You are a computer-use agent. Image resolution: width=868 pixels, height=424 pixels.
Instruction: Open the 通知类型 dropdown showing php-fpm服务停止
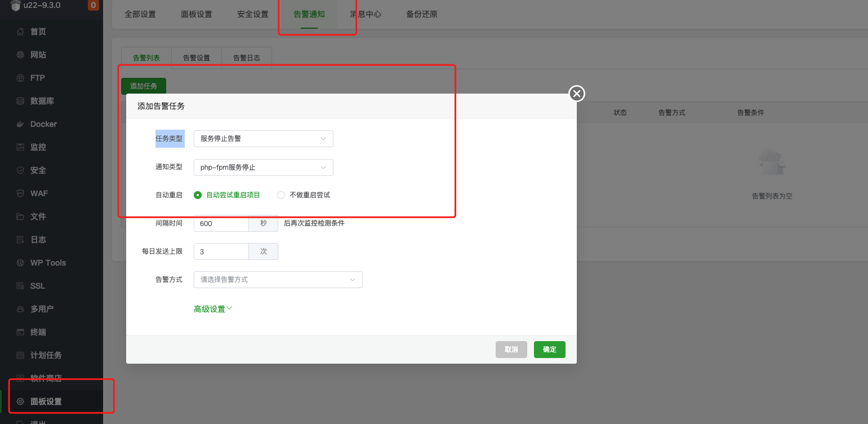coord(264,167)
